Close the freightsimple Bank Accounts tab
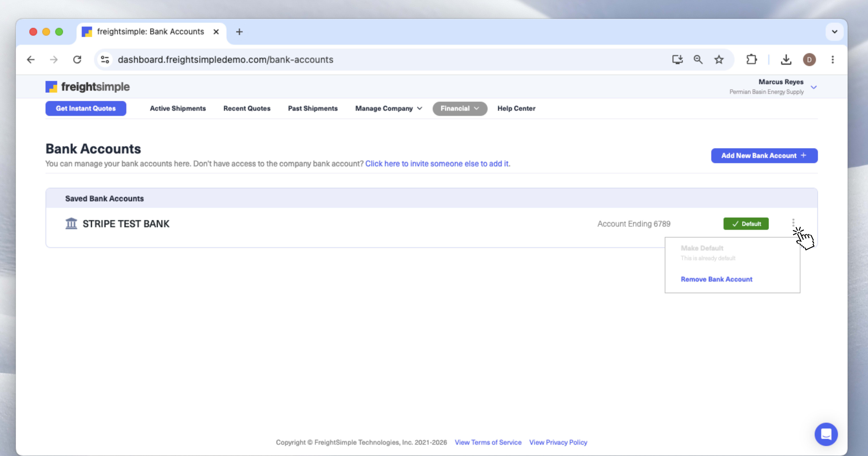 click(216, 32)
